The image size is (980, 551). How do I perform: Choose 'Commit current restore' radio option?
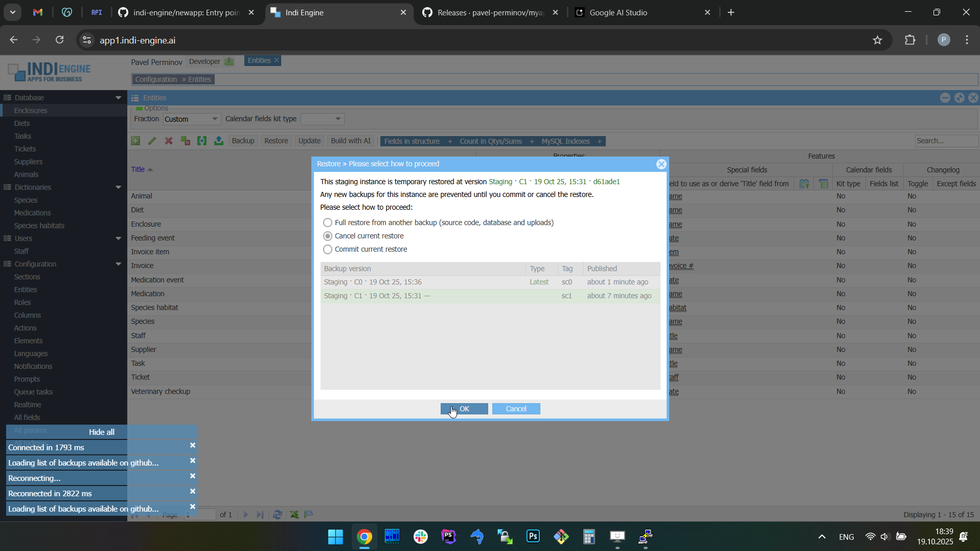pyautogui.click(x=328, y=250)
